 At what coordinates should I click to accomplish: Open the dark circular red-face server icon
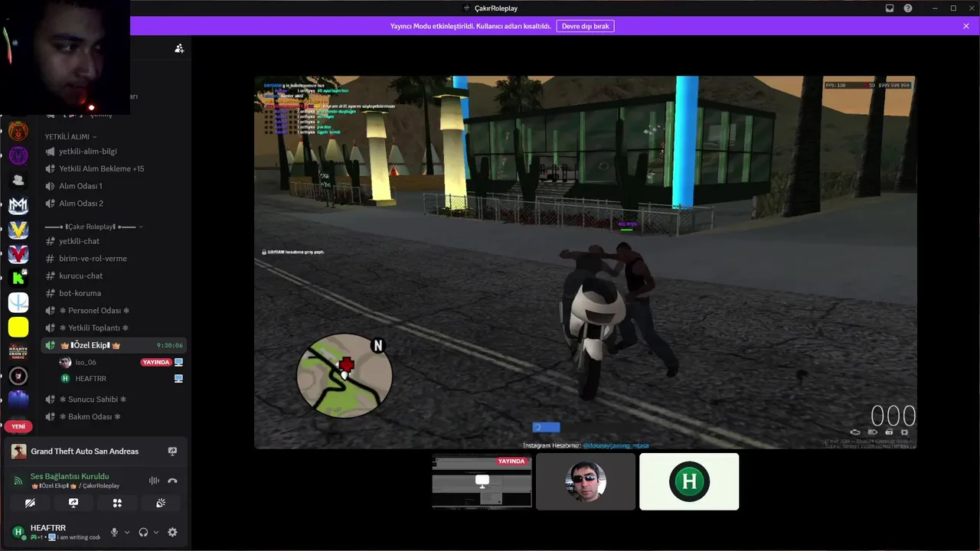pos(18,376)
